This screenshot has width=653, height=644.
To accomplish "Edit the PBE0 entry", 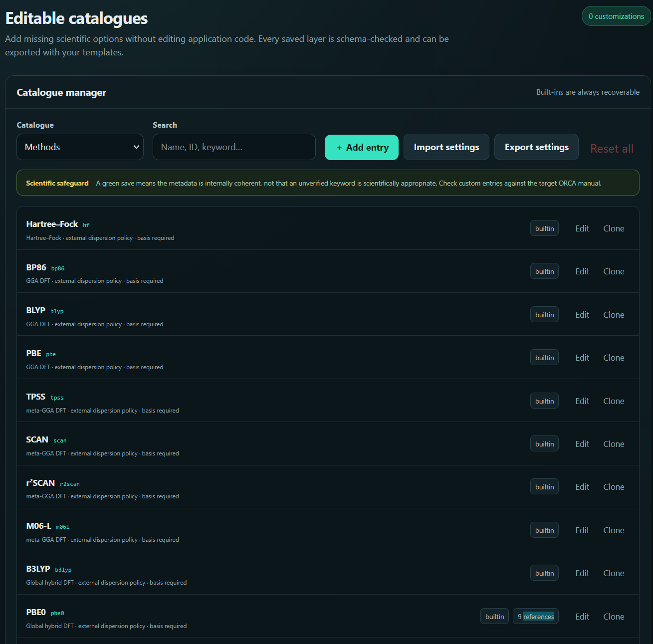I will pyautogui.click(x=582, y=617).
